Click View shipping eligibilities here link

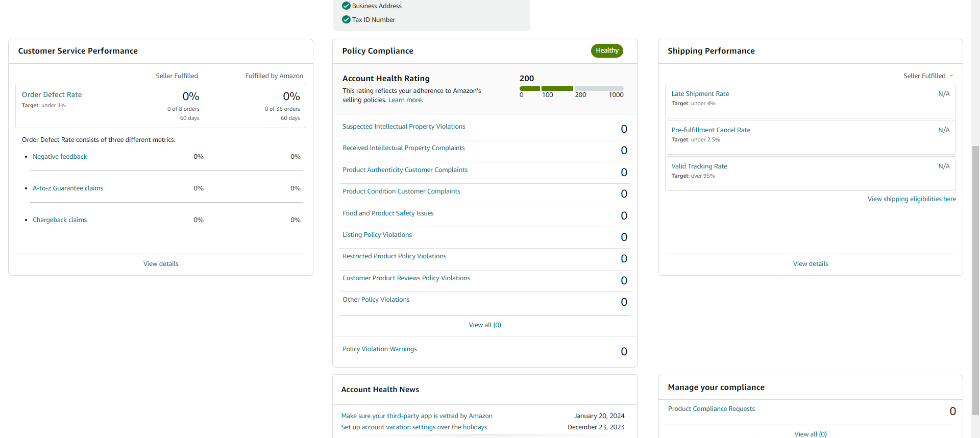(x=912, y=199)
